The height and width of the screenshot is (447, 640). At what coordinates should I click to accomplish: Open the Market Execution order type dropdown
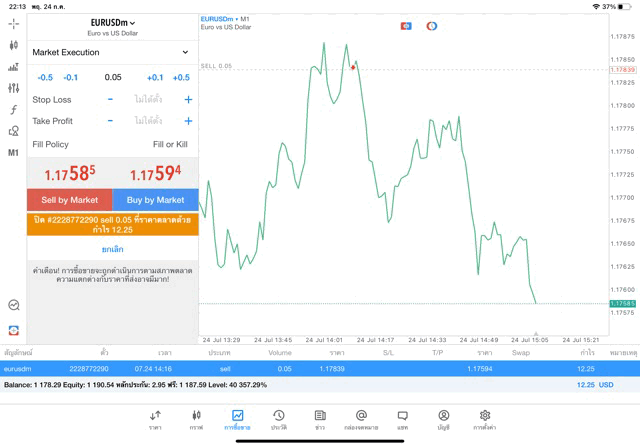coord(111,52)
